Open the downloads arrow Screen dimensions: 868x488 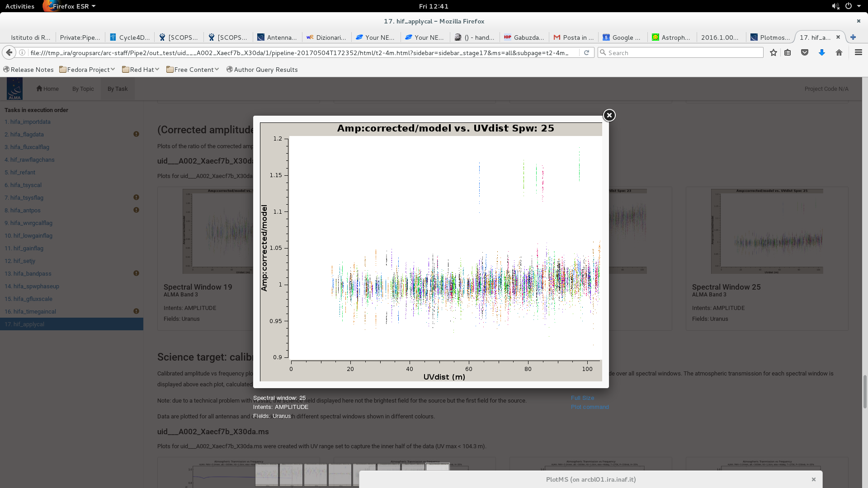(x=822, y=52)
